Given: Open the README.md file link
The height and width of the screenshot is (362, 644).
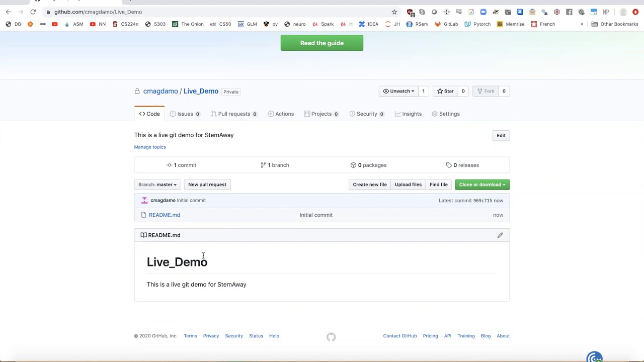Looking at the screenshot, I should (x=165, y=215).
